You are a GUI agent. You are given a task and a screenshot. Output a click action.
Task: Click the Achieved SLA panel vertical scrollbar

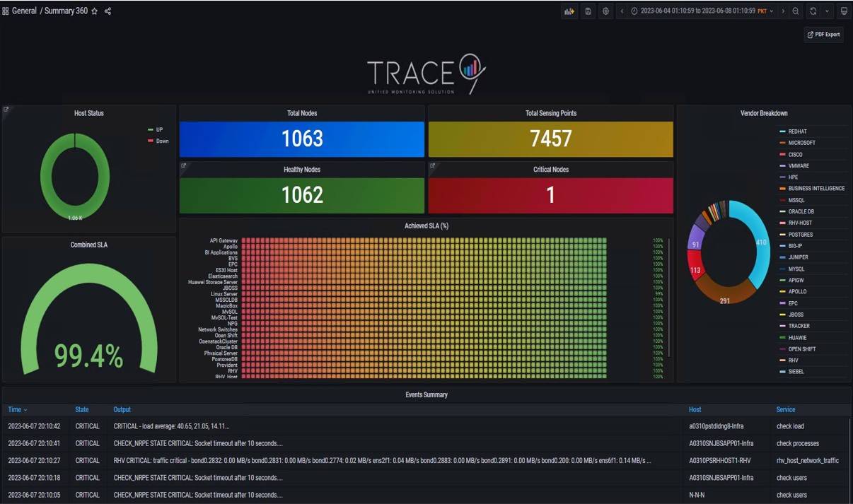668,297
